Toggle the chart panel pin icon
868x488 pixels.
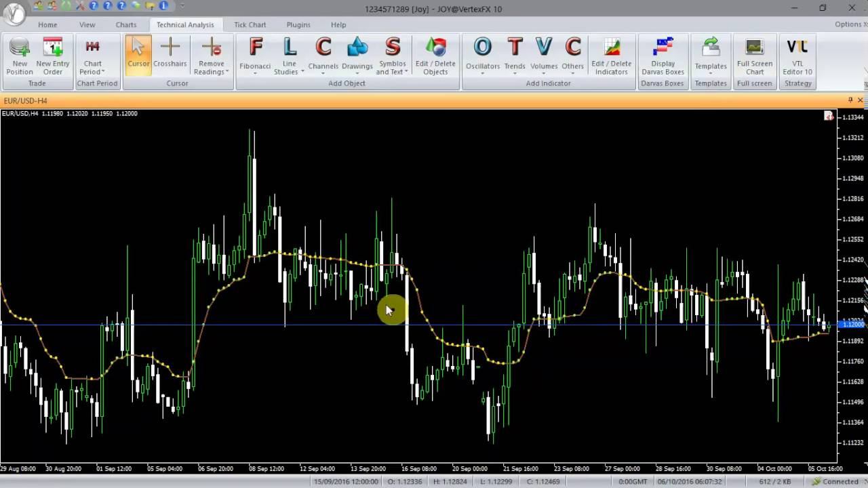850,100
